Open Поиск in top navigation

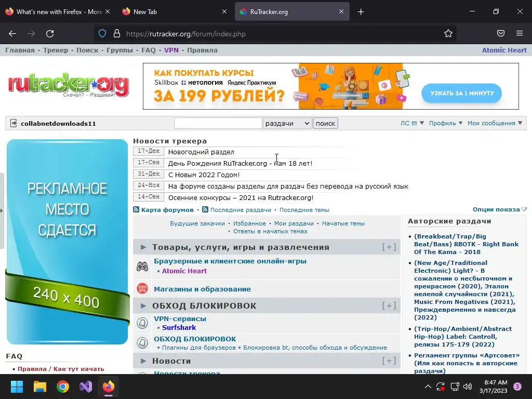(87, 50)
